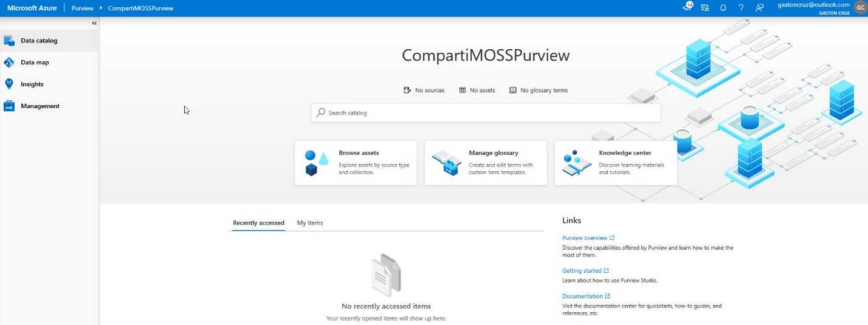
Task: Open the notifications bell
Action: point(723,8)
